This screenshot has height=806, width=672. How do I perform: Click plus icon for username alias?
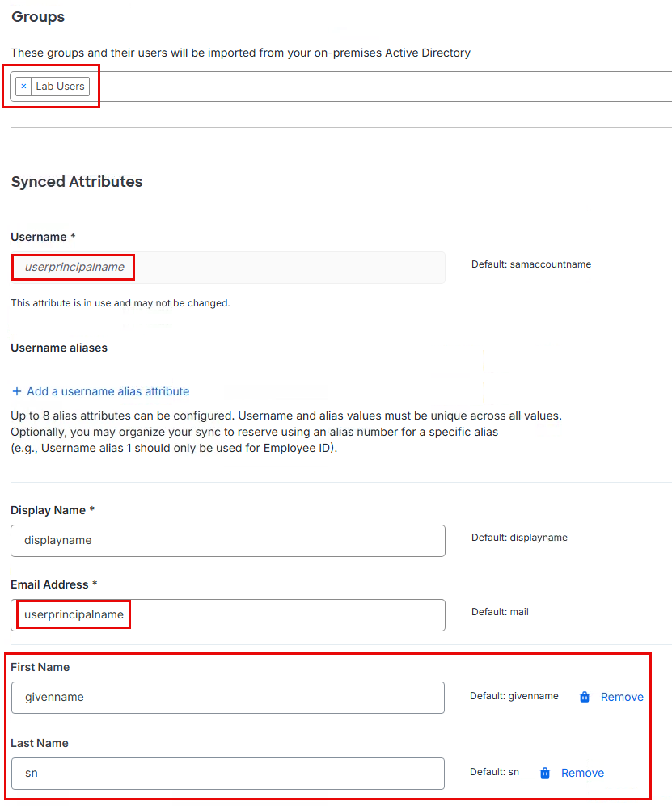(16, 391)
